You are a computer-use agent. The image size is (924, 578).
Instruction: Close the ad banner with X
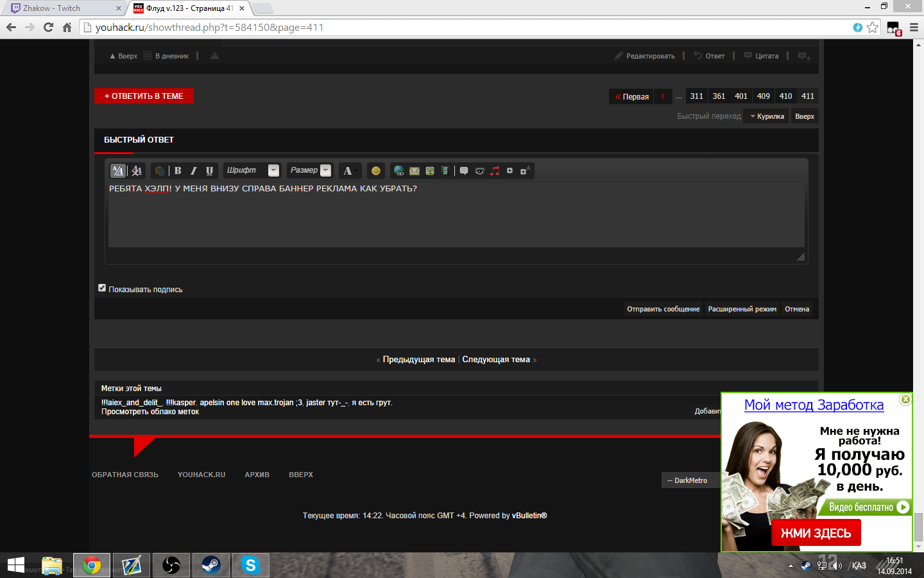pos(905,399)
